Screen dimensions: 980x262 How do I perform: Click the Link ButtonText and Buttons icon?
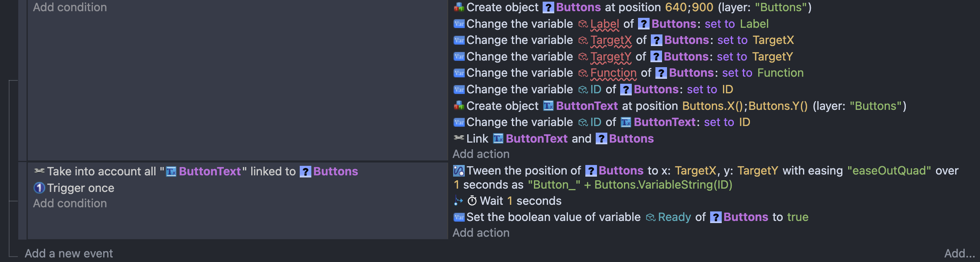tap(458, 138)
